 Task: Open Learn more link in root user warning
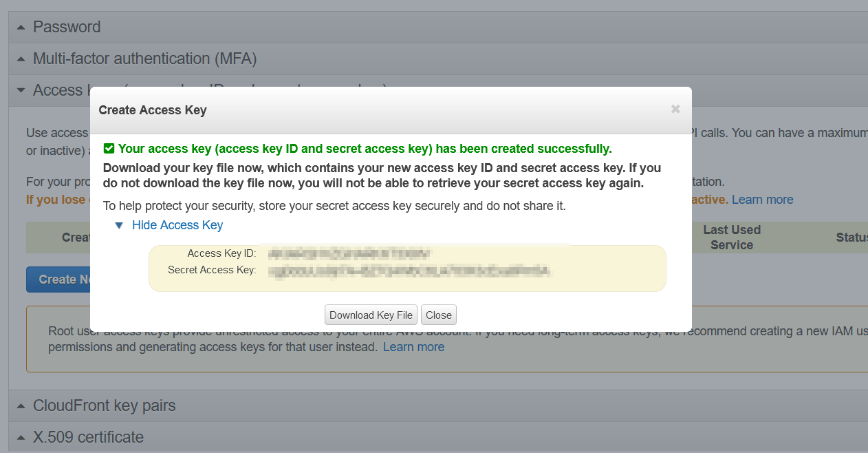click(413, 347)
